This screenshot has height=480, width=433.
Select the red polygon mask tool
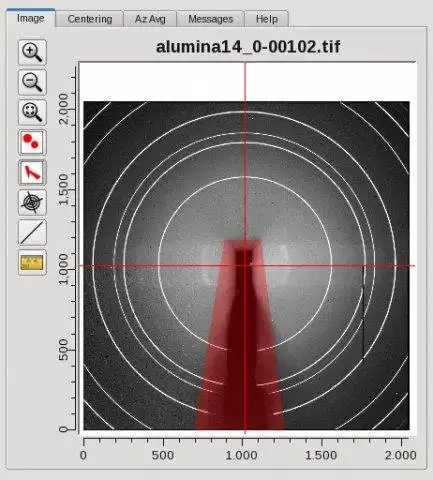click(x=32, y=172)
